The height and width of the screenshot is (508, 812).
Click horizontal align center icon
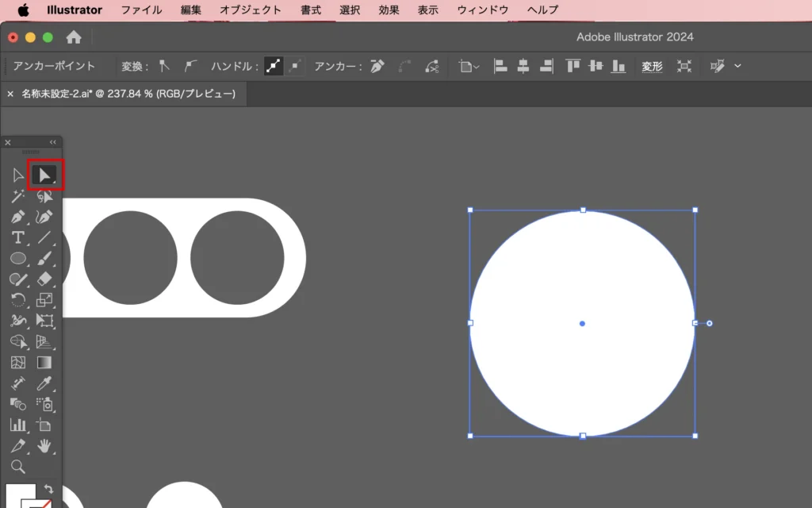pyautogui.click(x=523, y=67)
